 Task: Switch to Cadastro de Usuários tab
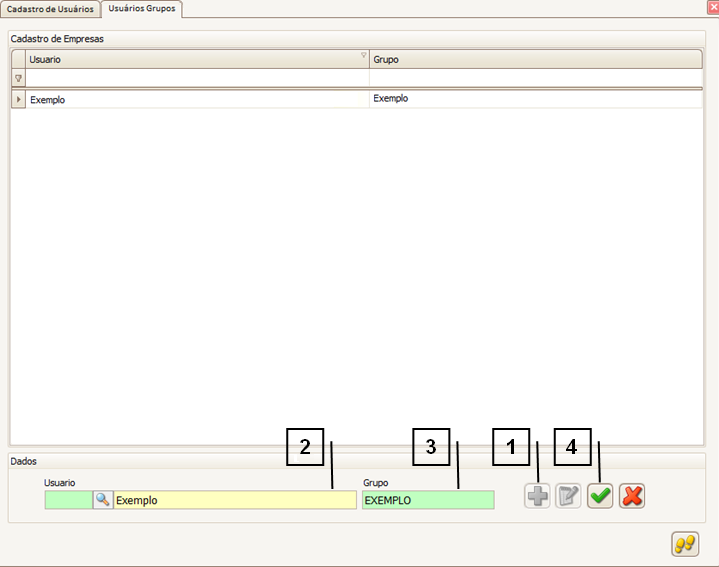click(x=51, y=9)
